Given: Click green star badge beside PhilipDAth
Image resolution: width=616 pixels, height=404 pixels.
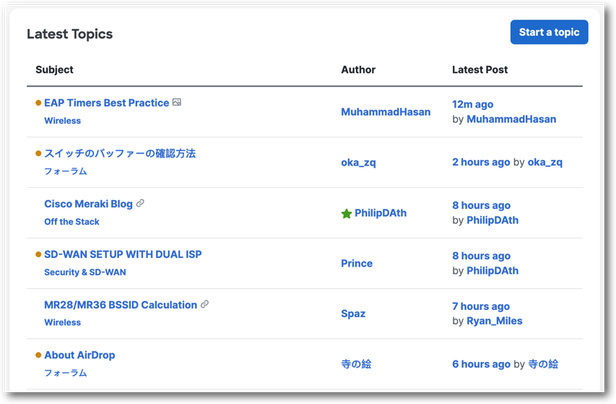Looking at the screenshot, I should tap(346, 213).
